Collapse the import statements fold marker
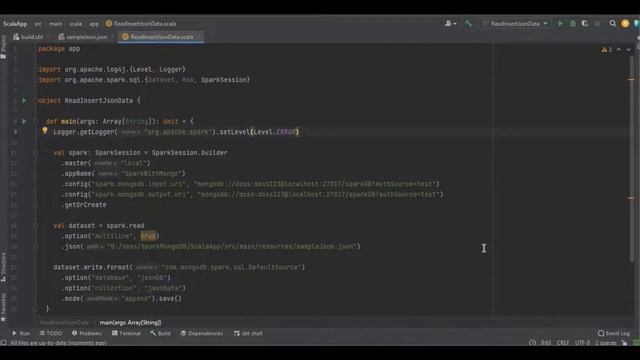The width and height of the screenshot is (640, 360). coord(36,69)
